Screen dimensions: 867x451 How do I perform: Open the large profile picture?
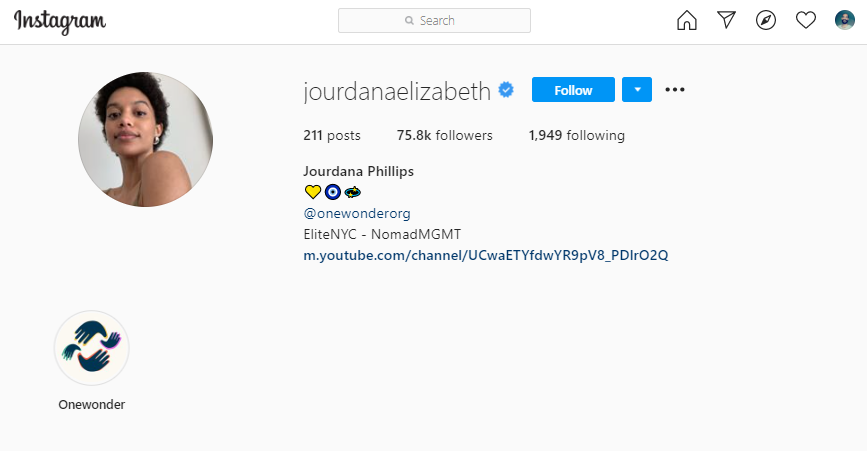pos(145,139)
